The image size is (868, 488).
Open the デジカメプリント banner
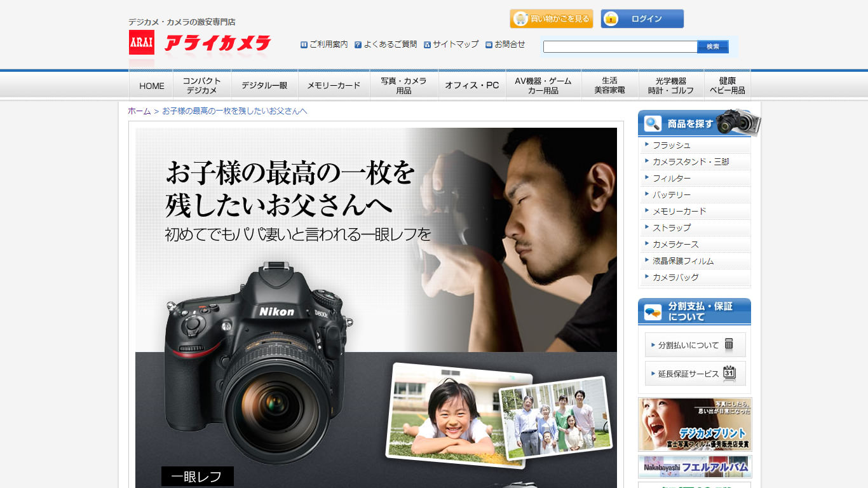(695, 424)
